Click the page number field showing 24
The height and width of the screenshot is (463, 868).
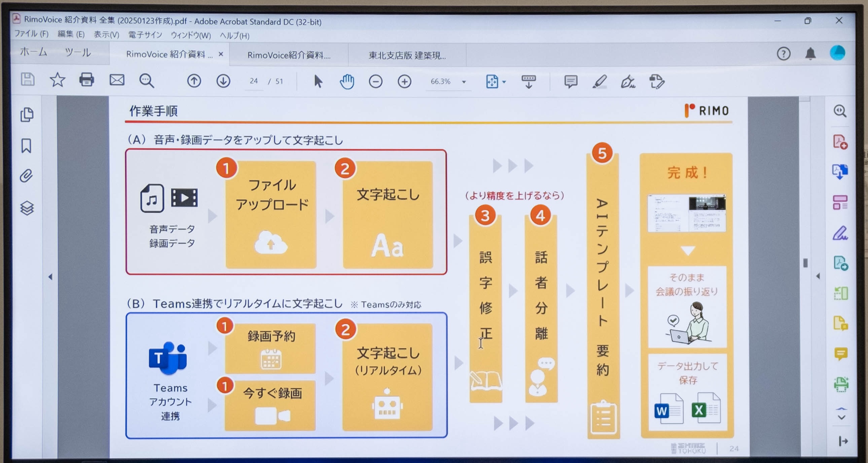pos(254,81)
